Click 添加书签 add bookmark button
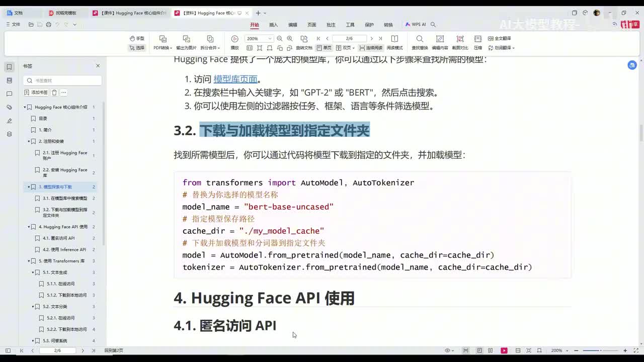644x362 pixels. coord(36,93)
